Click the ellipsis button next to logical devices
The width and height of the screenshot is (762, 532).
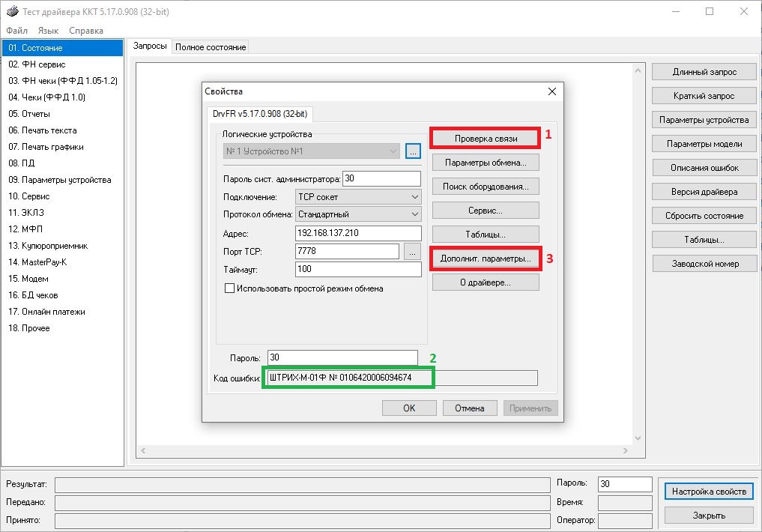(x=413, y=151)
